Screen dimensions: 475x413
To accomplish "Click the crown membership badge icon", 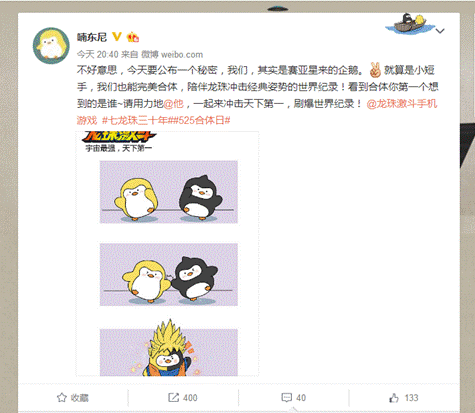I will 133,37.
